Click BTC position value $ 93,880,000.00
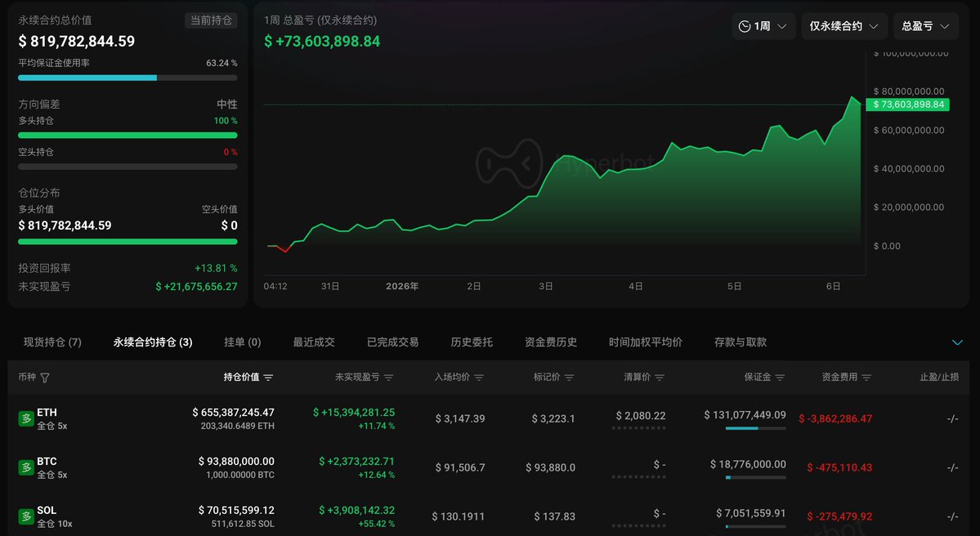This screenshot has height=536, width=980. (236, 461)
